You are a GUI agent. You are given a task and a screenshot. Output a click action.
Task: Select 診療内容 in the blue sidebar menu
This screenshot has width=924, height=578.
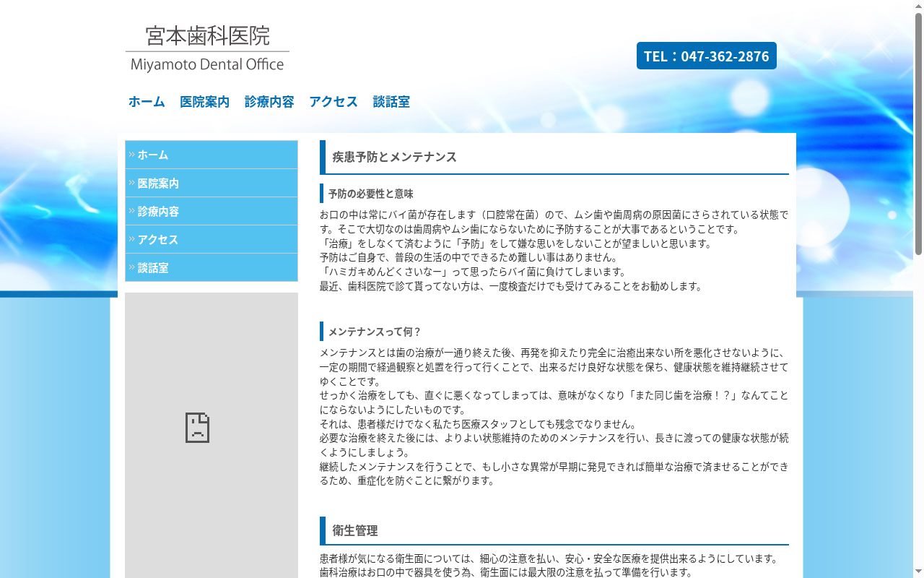point(212,211)
